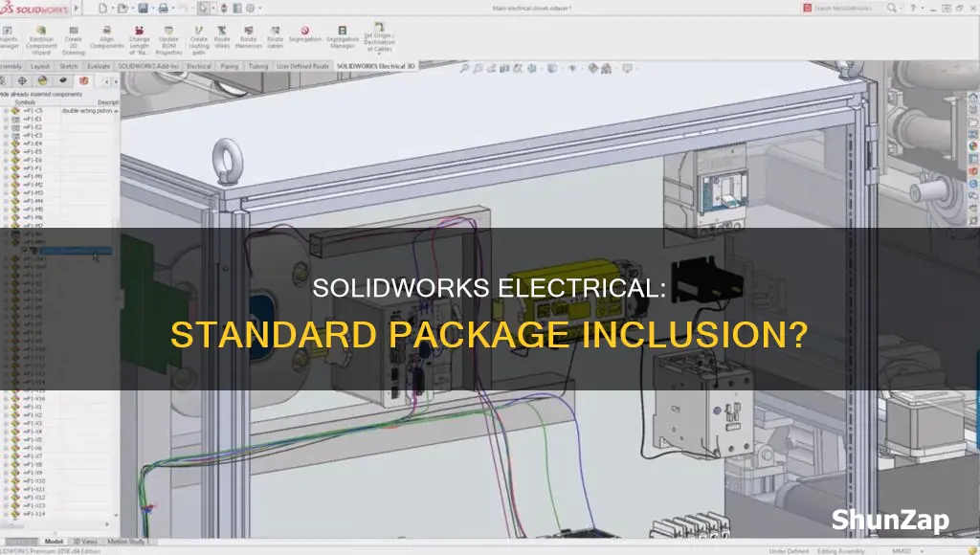The width and height of the screenshot is (980, 555).
Task: Click the Save icon in quick access toolbar
Action: 144,8
